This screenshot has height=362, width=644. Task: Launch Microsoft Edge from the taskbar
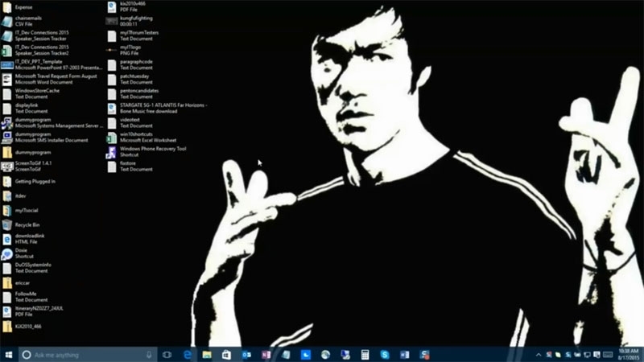(x=188, y=355)
